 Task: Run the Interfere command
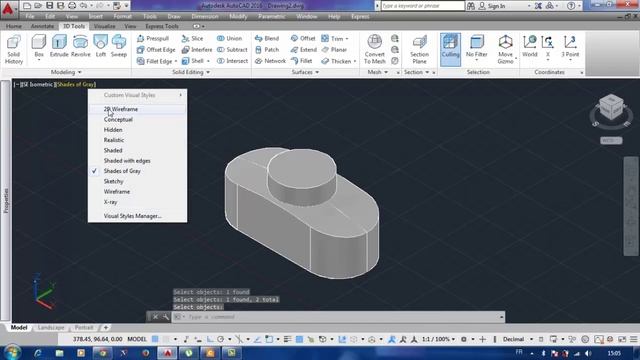(197, 50)
